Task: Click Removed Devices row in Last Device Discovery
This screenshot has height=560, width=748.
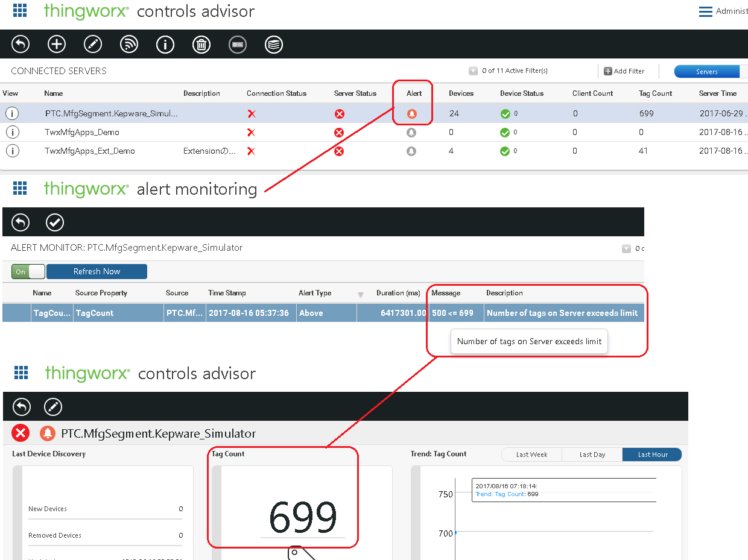Action: 106,535
